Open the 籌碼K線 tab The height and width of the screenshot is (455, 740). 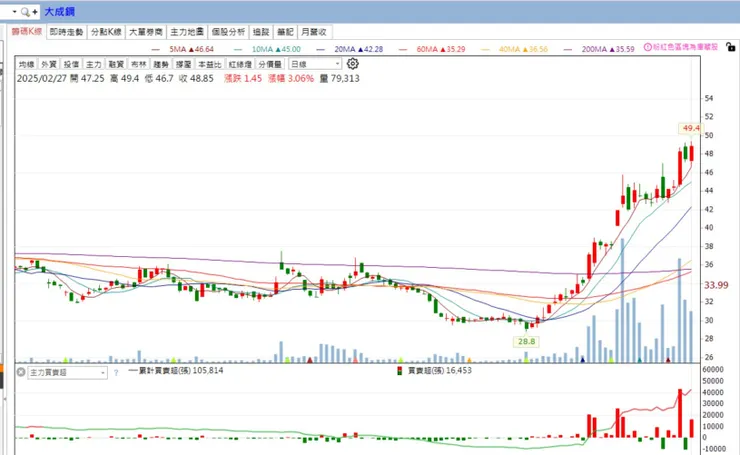(27, 32)
